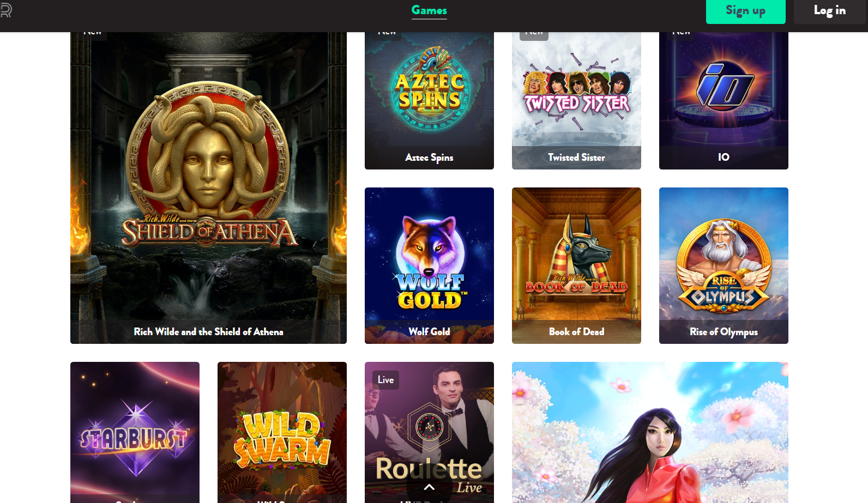Viewport: 868px width, 503px height.
Task: Click the Aztec Spins title label
Action: (429, 157)
